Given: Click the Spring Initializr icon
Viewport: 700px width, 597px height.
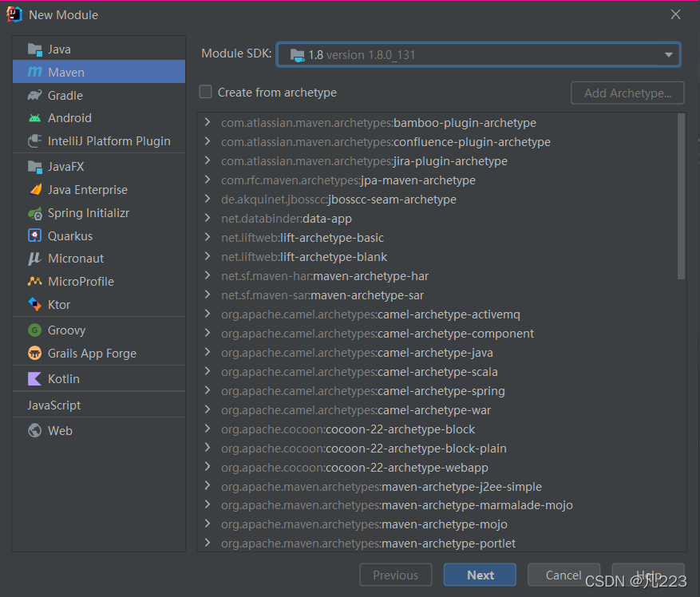Looking at the screenshot, I should pyautogui.click(x=35, y=213).
